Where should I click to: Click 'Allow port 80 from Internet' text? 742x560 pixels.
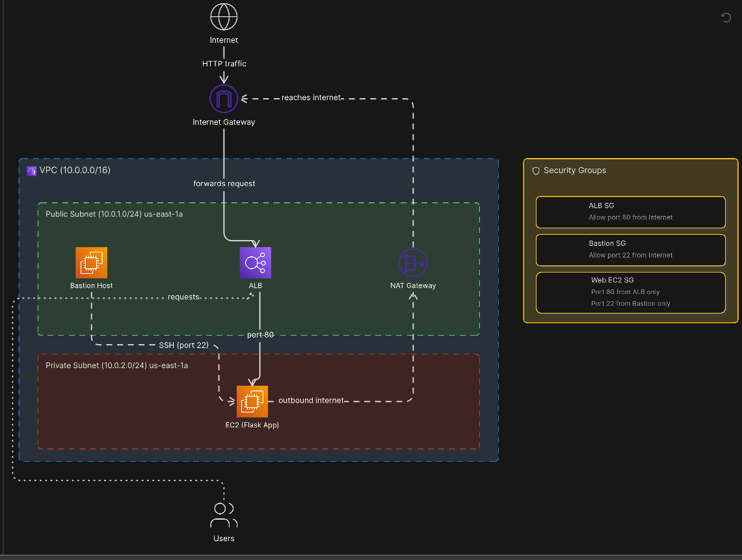pyautogui.click(x=630, y=217)
